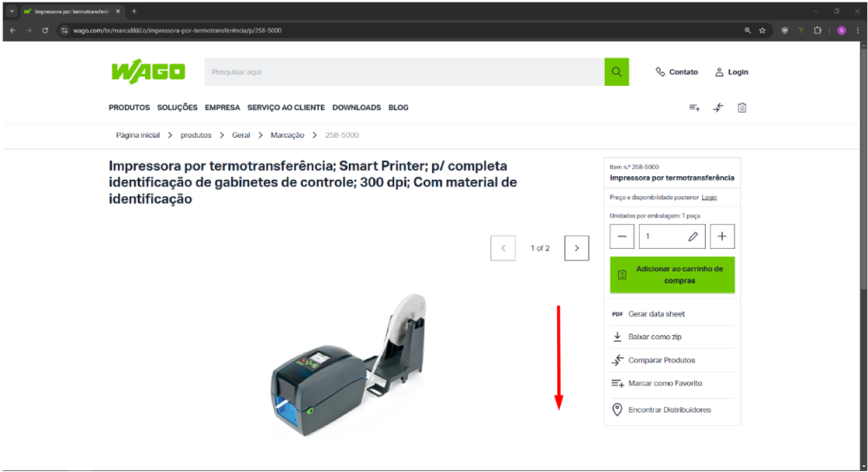Open the favorites list icon in header
The width and height of the screenshot is (868, 472).
(x=694, y=108)
